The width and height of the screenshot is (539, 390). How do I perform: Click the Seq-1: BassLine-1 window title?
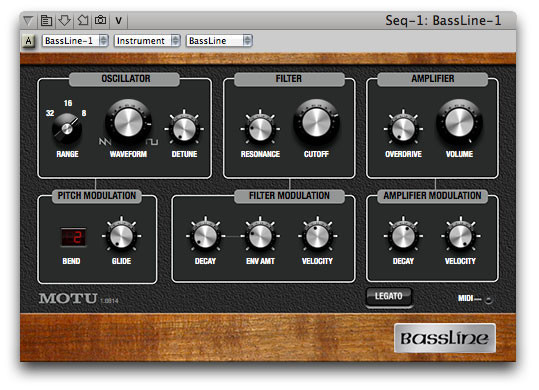[x=443, y=21]
